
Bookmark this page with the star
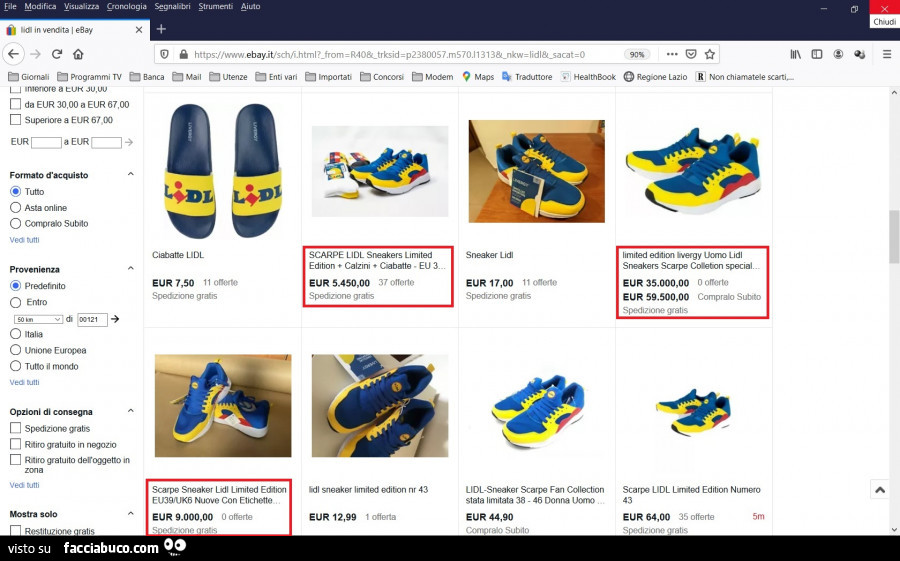[x=710, y=54]
